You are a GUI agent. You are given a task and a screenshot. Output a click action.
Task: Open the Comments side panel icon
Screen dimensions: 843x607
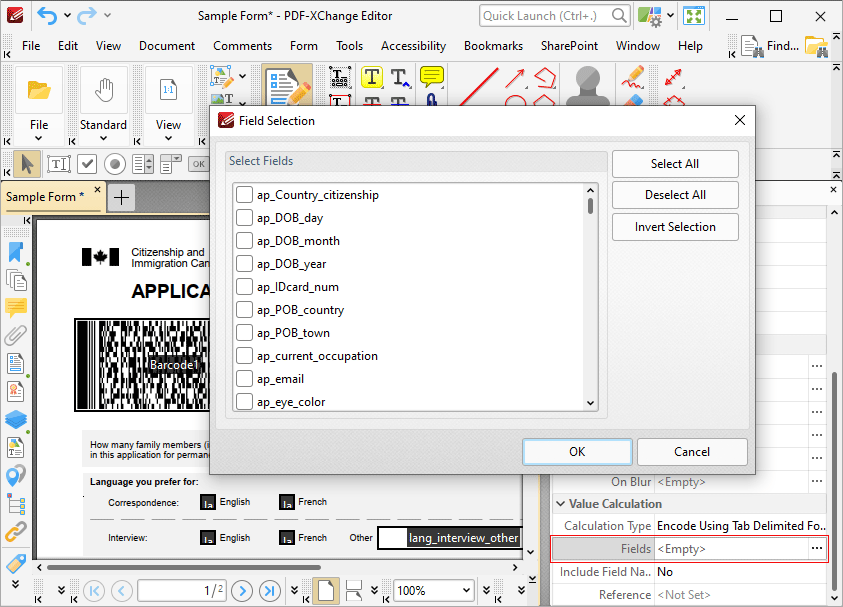click(16, 308)
